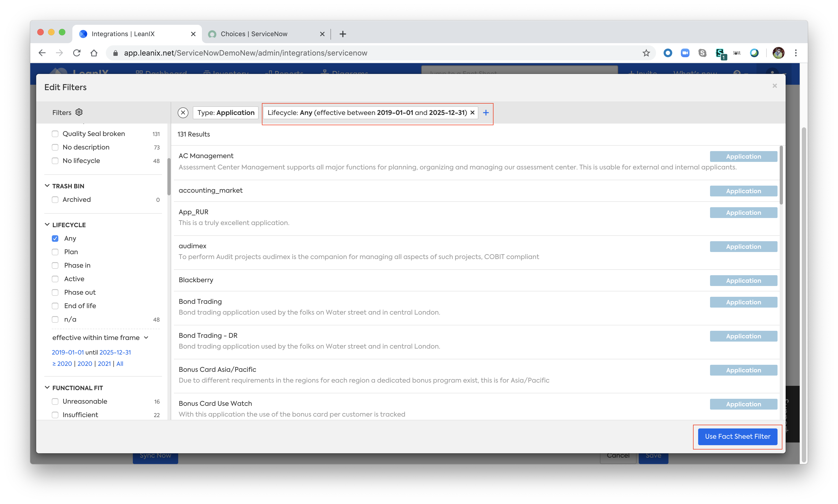This screenshot has width=838, height=504.
Task: Check the Plan lifecycle checkbox
Action: 55,252
